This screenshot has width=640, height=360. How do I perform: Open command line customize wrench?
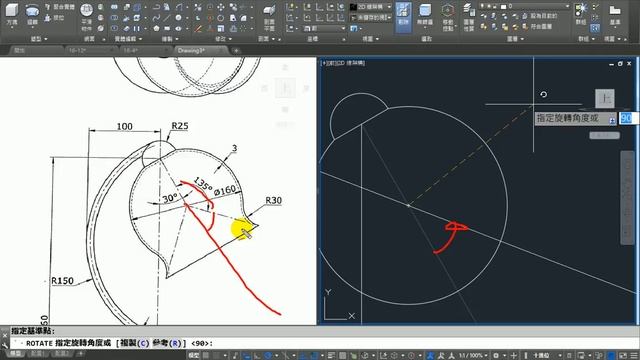[x=4, y=345]
